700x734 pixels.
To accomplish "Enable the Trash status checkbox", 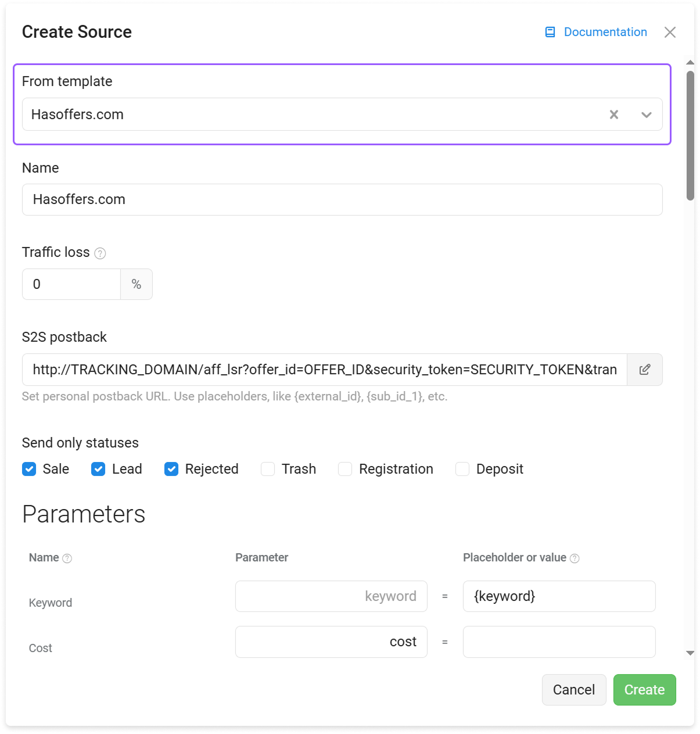I will (268, 469).
